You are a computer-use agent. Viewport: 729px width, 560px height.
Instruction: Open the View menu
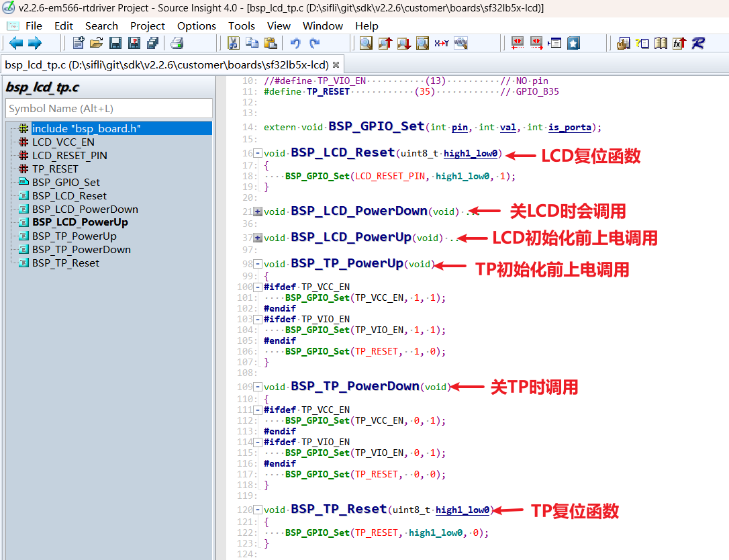pos(279,26)
